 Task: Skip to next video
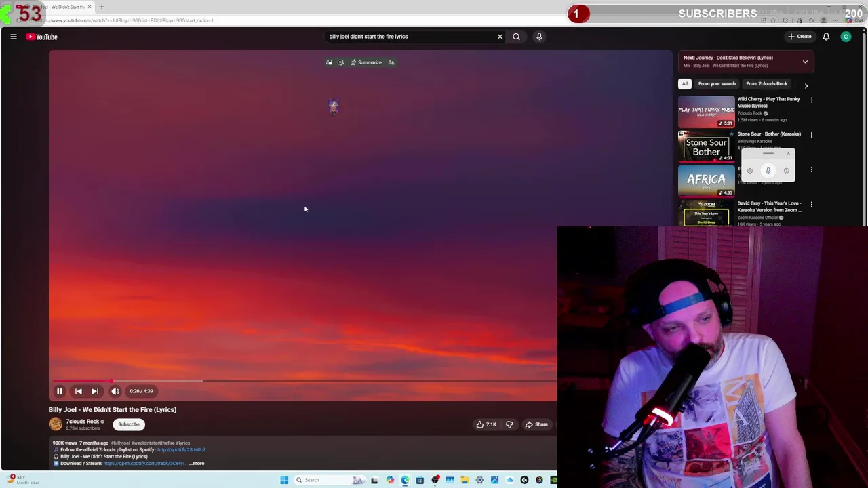pyautogui.click(x=95, y=391)
